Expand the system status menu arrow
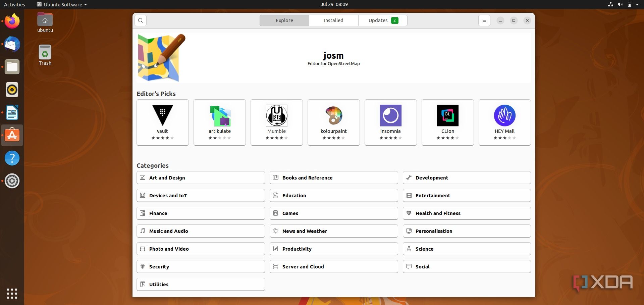This screenshot has width=644, height=305. point(637,4)
